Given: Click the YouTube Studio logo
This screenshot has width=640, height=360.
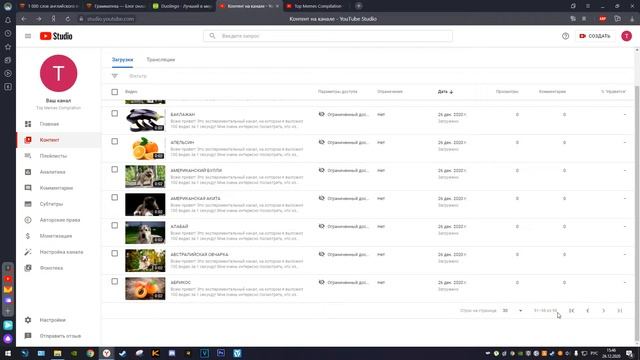Looking at the screenshot, I should click(56, 36).
